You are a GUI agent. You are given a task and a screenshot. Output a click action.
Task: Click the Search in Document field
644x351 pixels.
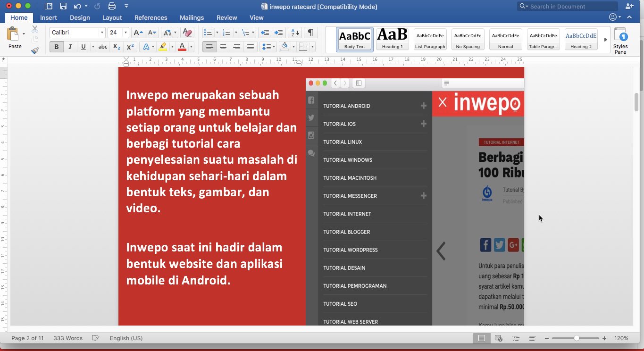tap(568, 7)
